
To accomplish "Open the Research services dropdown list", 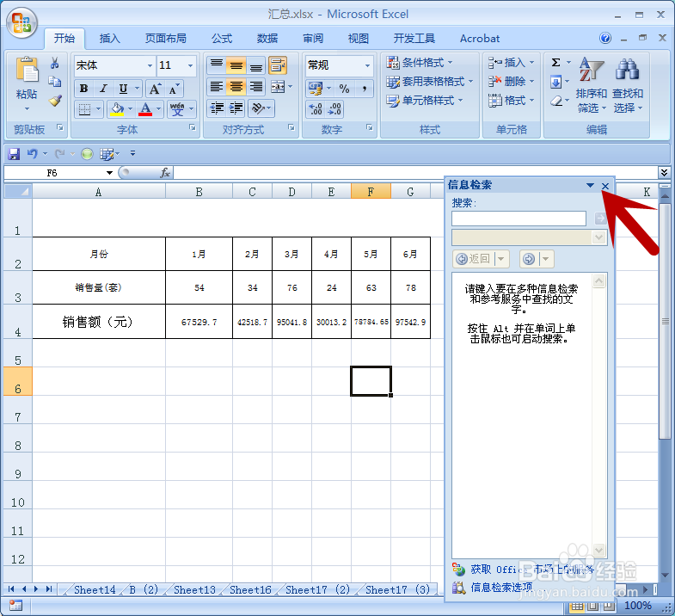I will point(598,237).
